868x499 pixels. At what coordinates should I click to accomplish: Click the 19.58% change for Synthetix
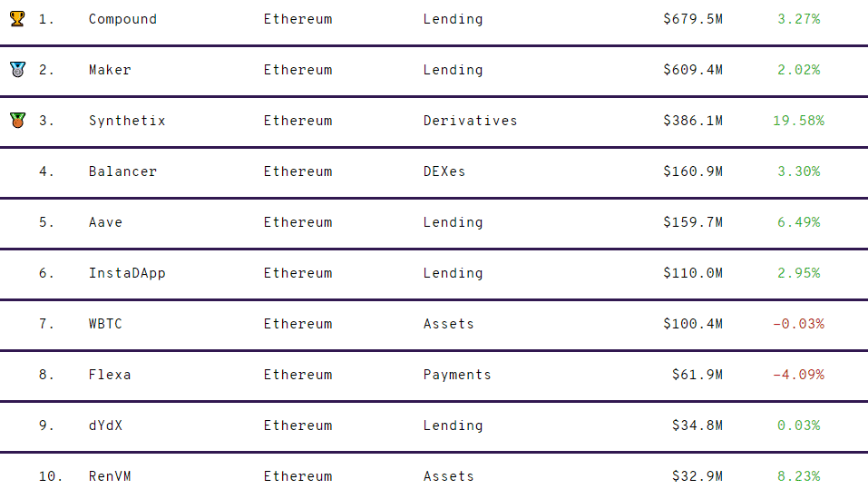[798, 121]
